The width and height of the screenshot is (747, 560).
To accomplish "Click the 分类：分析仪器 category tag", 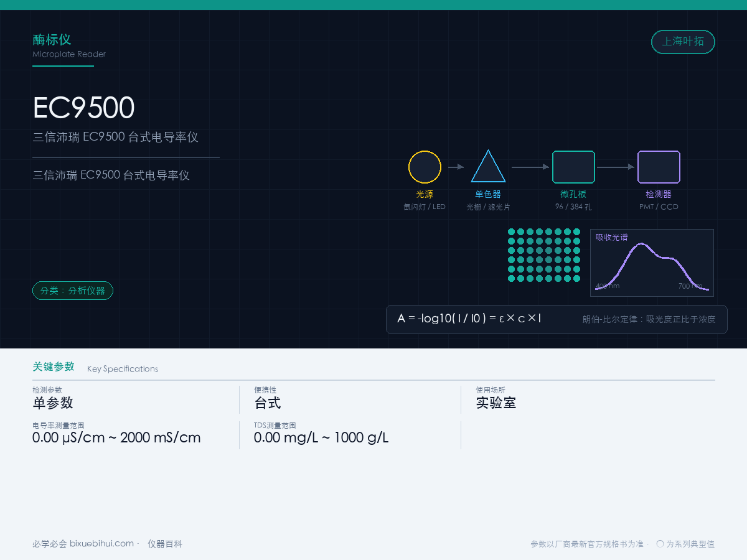I will click(73, 291).
